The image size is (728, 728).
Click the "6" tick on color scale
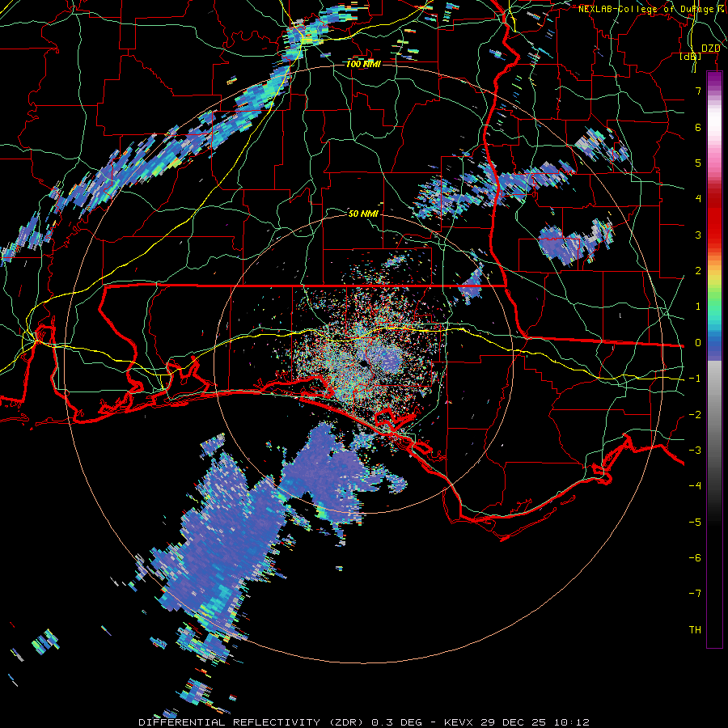698,127
